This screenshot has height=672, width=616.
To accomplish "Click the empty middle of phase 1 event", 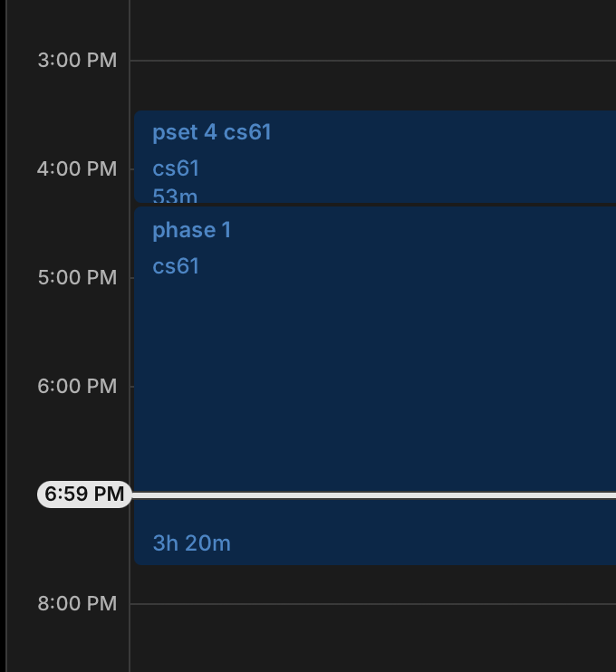I will coord(373,380).
